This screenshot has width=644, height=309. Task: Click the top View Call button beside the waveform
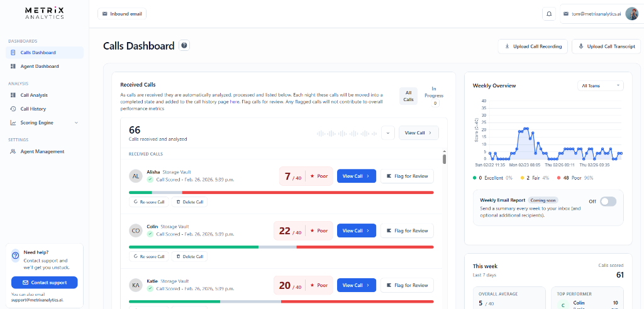tap(418, 133)
